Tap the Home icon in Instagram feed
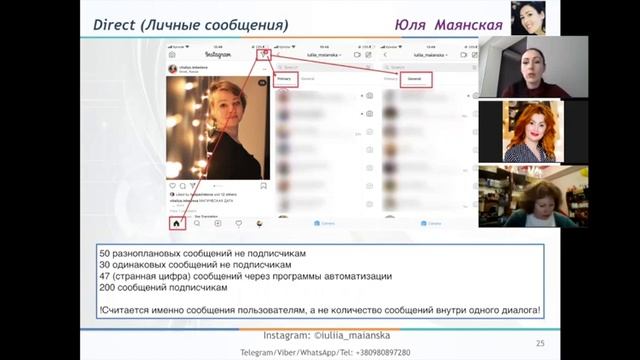 (x=176, y=223)
